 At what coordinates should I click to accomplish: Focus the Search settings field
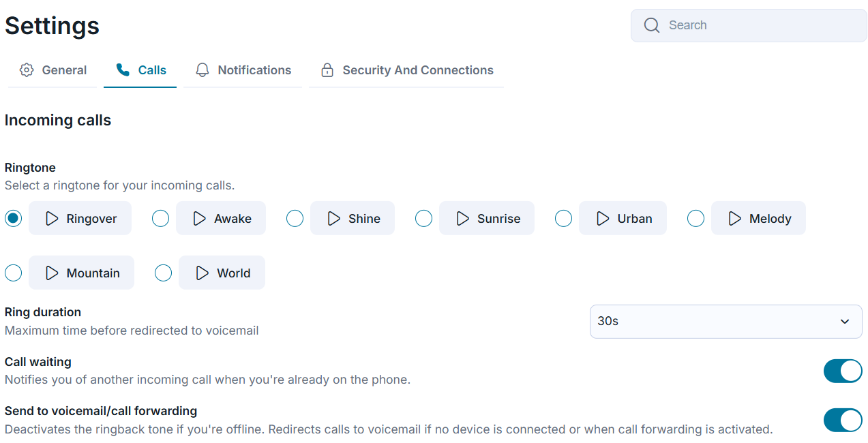[x=749, y=25]
